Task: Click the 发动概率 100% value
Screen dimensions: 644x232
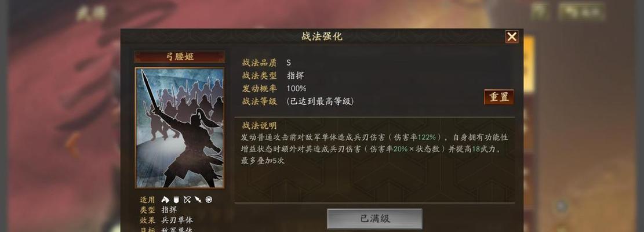Action: coord(296,88)
